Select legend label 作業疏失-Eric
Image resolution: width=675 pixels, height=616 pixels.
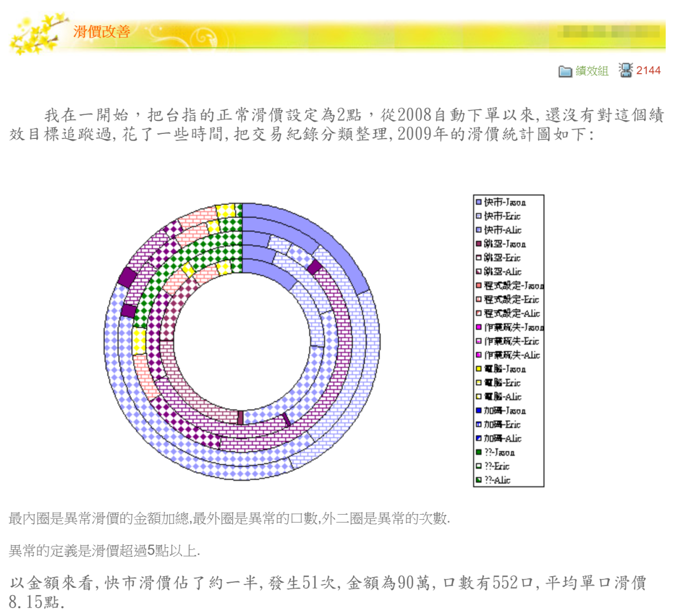pos(512,341)
